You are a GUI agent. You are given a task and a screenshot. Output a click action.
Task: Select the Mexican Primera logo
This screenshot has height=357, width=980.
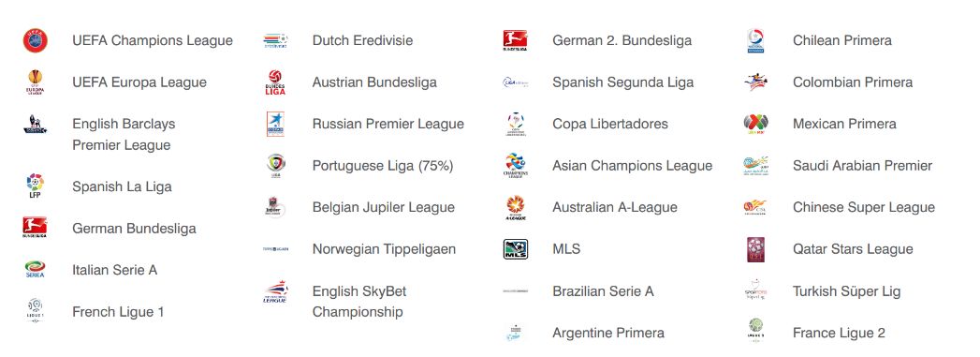(755, 124)
